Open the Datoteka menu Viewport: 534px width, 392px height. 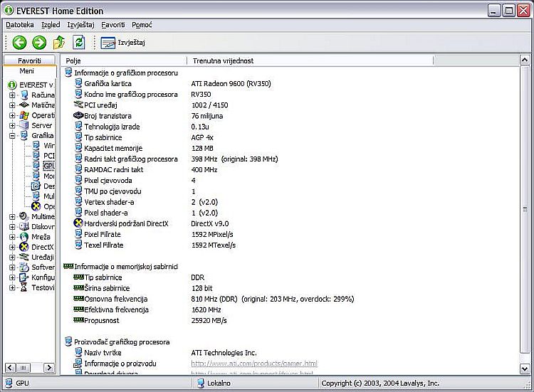[21, 25]
